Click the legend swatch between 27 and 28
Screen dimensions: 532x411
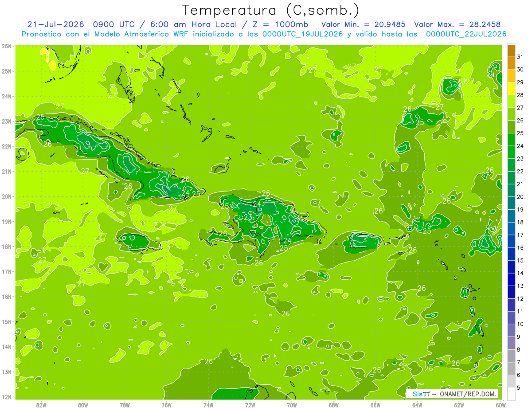[511, 102]
